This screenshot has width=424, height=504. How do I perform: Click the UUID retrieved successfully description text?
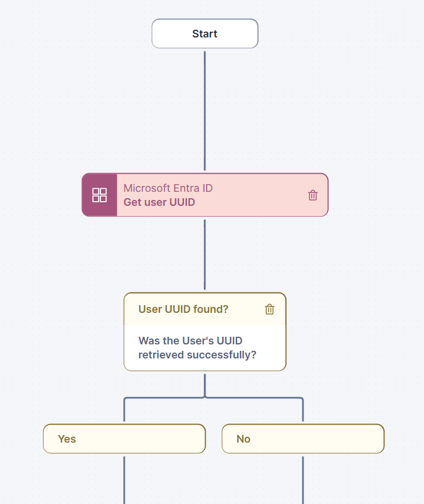(x=197, y=348)
